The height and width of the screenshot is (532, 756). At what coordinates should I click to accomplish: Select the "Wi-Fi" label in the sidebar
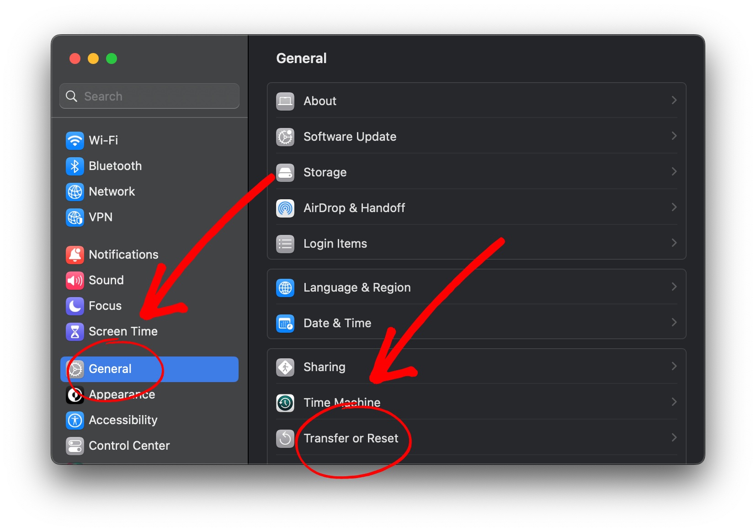[x=103, y=140]
